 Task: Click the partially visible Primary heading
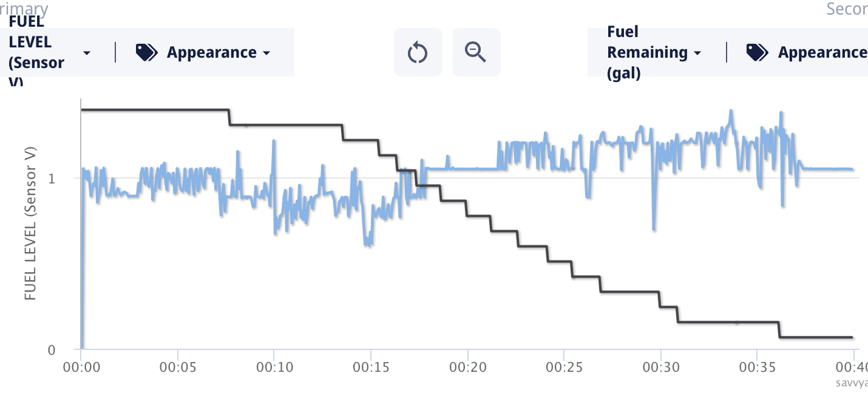(x=24, y=9)
